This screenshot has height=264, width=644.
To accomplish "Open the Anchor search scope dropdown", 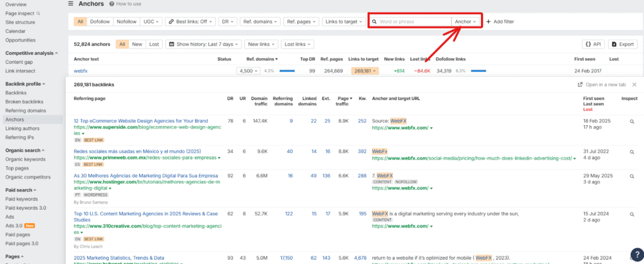I will point(465,21).
